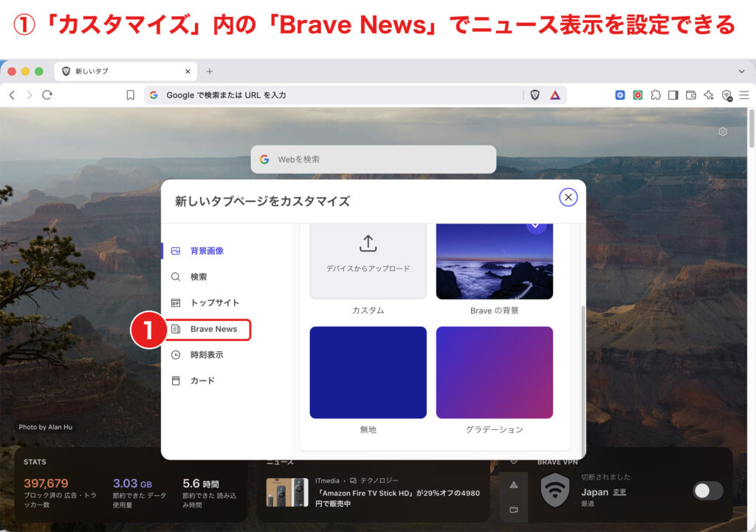
Task: Toggle the Brave VPN connection switch
Action: tap(707, 491)
